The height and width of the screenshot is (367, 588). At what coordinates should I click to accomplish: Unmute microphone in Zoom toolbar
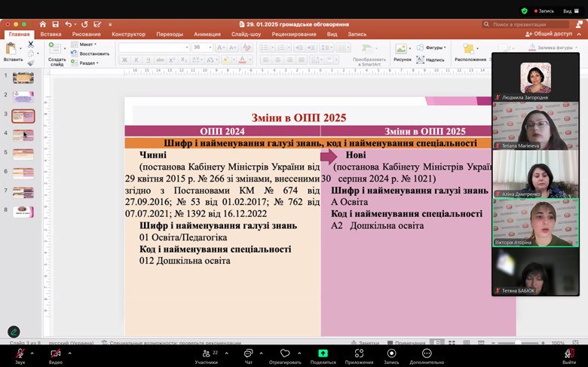click(x=20, y=353)
